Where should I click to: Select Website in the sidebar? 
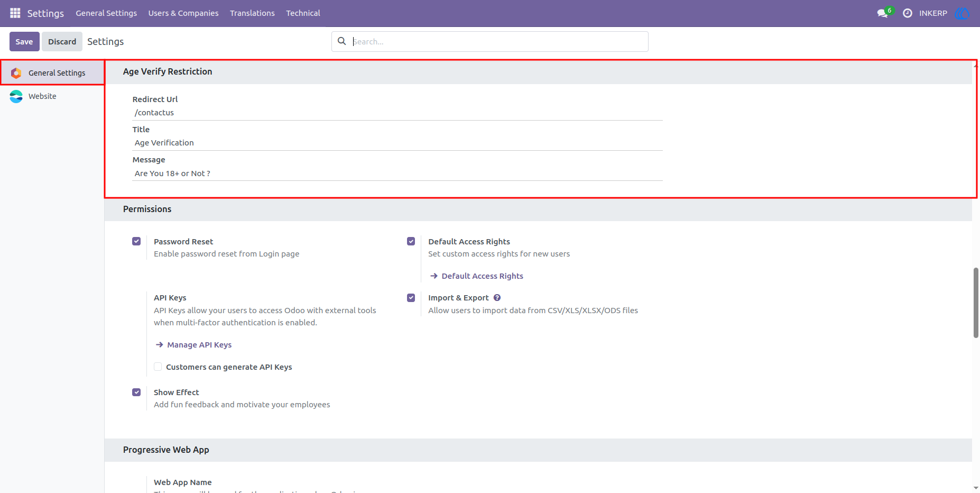pos(52,96)
